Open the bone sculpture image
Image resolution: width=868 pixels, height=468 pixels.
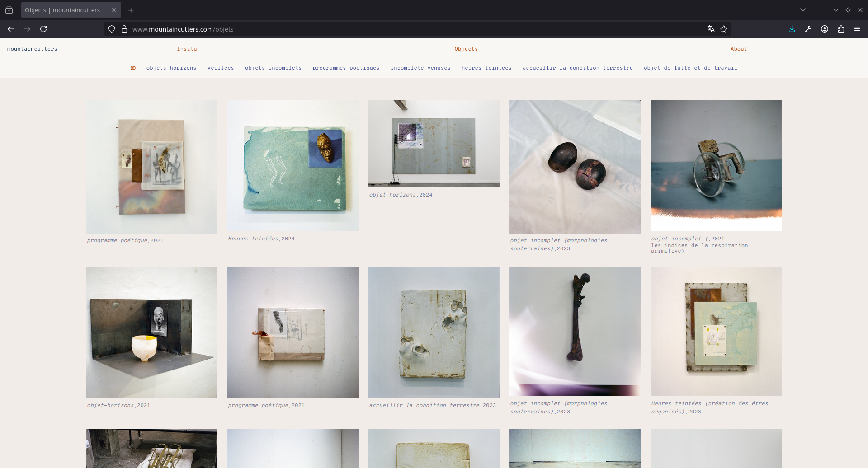(575, 331)
